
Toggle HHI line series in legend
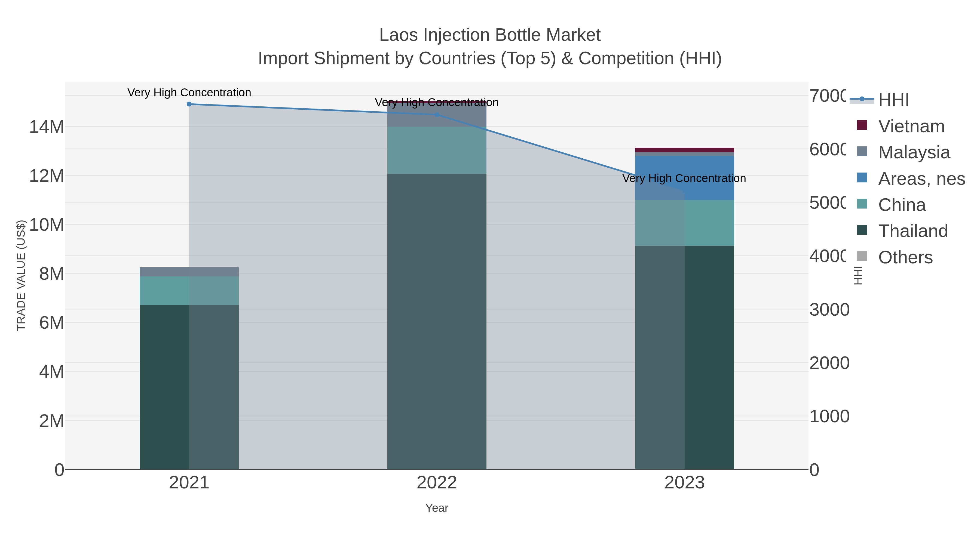pos(879,100)
